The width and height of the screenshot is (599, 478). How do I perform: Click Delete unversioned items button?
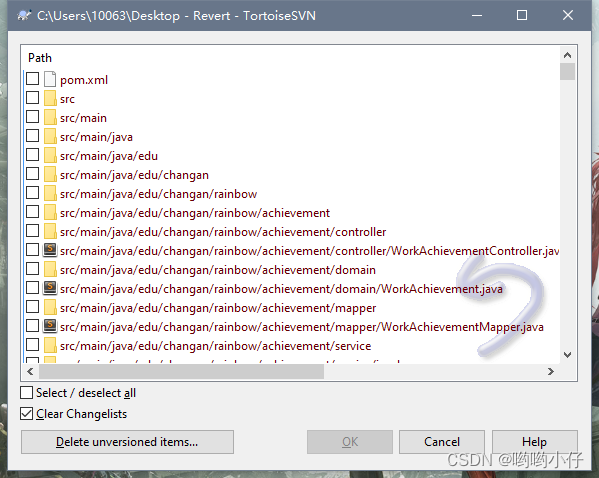click(x=127, y=442)
